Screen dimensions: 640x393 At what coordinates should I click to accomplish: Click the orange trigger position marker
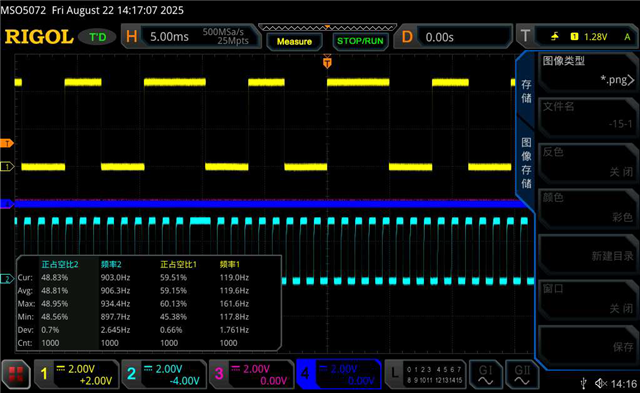pyautogui.click(x=327, y=62)
